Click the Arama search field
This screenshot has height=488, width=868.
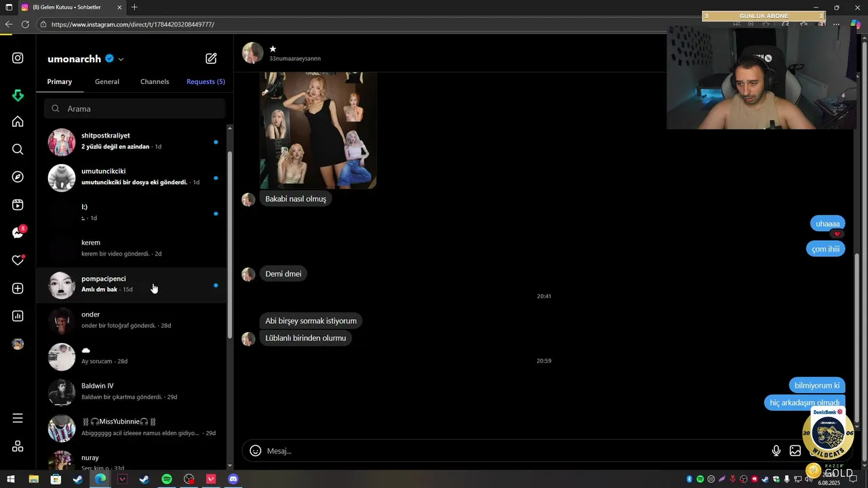[x=134, y=108]
